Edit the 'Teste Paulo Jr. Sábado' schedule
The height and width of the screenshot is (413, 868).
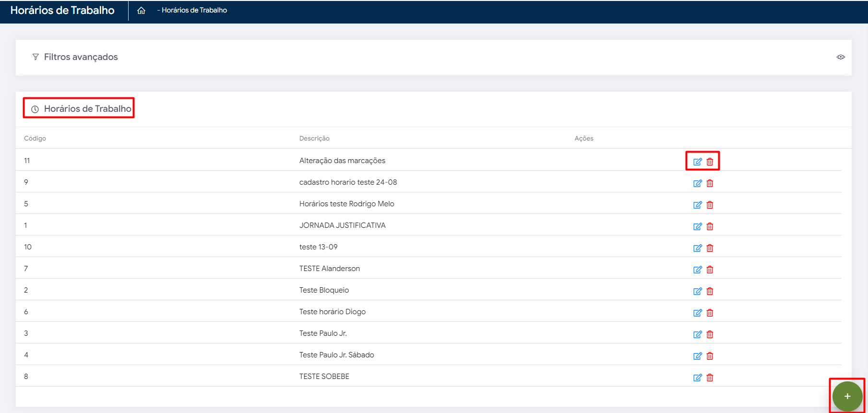tap(697, 356)
